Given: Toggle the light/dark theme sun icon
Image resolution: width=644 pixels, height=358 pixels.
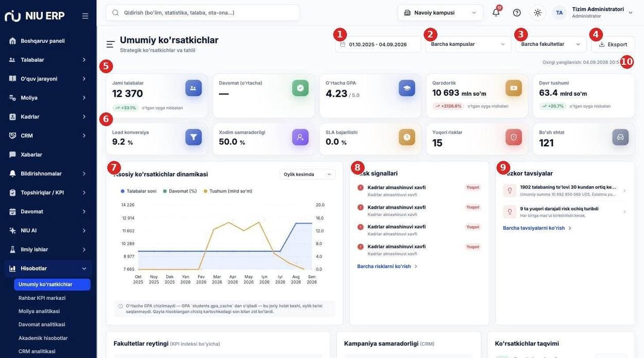Looking at the screenshot, I should 538,13.
